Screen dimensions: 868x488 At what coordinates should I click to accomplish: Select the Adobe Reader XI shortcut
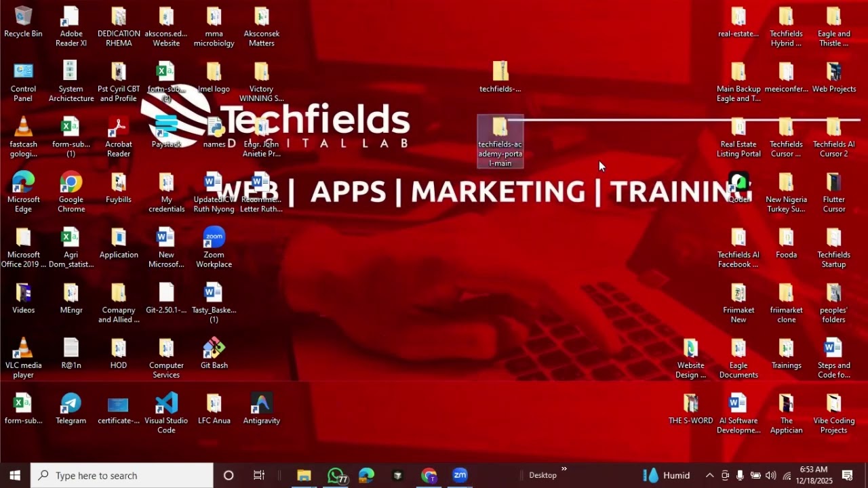coord(71,26)
